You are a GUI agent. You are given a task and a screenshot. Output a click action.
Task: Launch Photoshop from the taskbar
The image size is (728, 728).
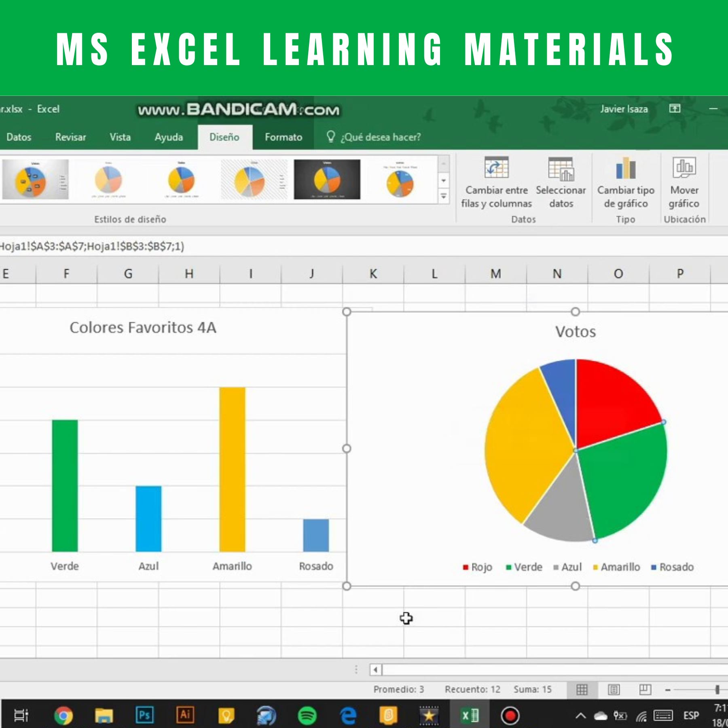click(144, 715)
